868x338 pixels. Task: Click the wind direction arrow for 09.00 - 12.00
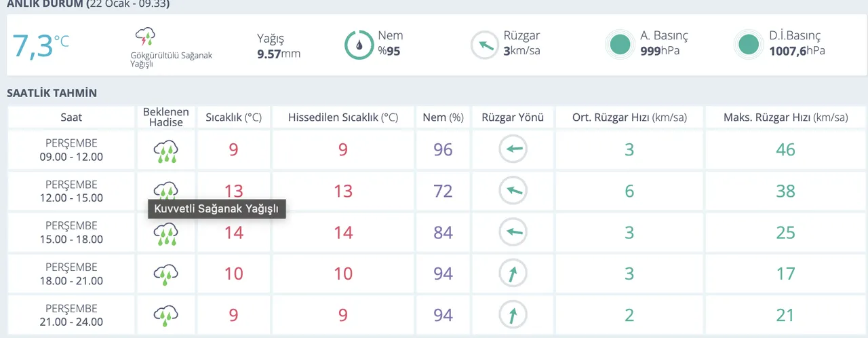(513, 150)
